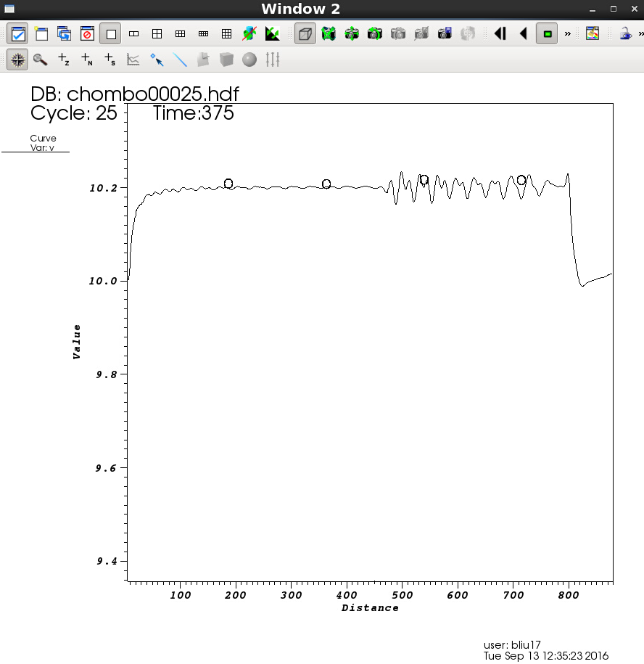Viewport: 644px width, 664px height.
Task: Enable the point tool
Action: pyautogui.click(x=157, y=60)
